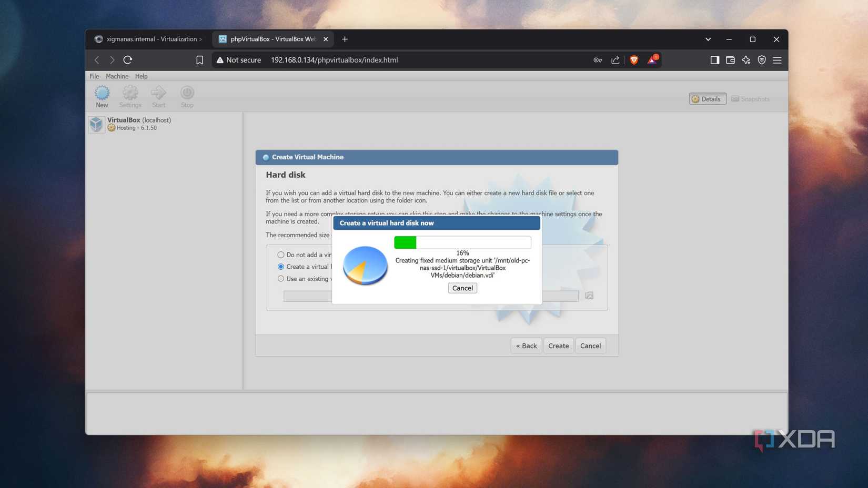Click the wizard Cancel button at bottom
Screen dimensions: 868x488
590,345
